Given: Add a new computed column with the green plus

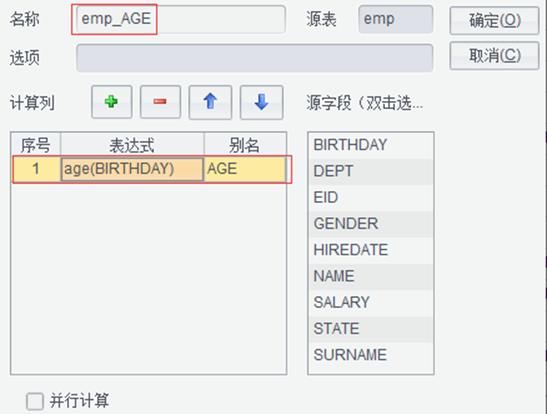Looking at the screenshot, I should point(112,102).
